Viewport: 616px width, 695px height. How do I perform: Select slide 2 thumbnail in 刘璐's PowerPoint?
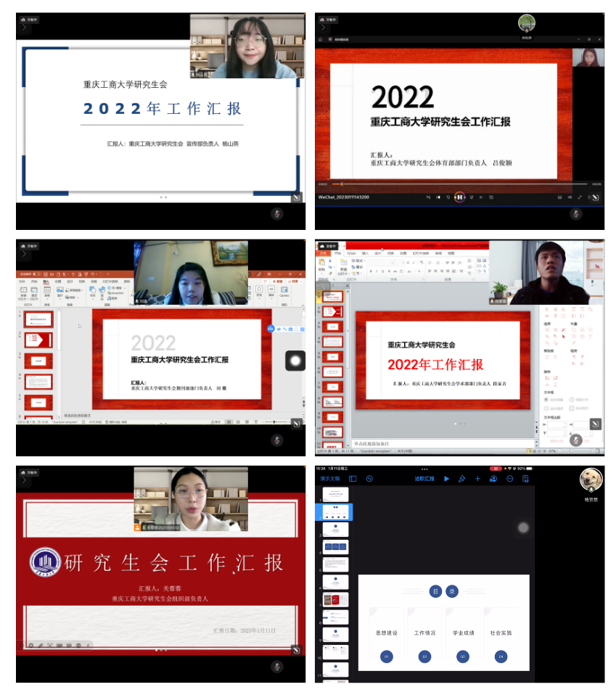(x=38, y=340)
